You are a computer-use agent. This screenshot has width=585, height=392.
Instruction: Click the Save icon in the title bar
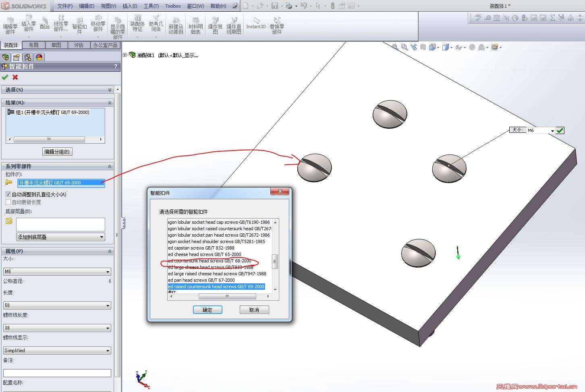pos(275,6)
